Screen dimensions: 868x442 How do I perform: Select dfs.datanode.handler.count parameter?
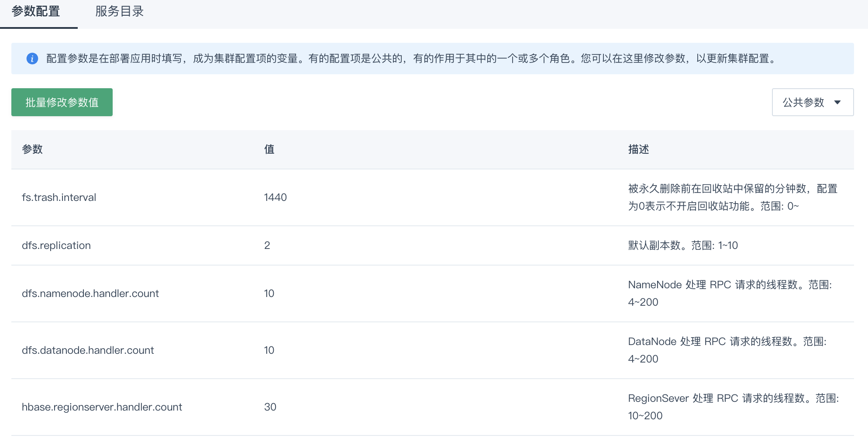tap(88, 350)
